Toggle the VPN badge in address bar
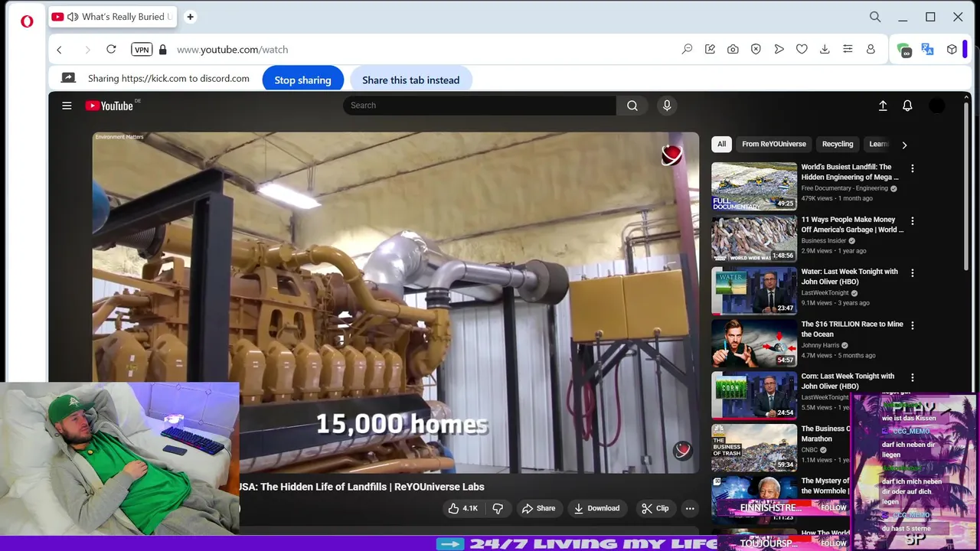The image size is (980, 551). point(142,49)
